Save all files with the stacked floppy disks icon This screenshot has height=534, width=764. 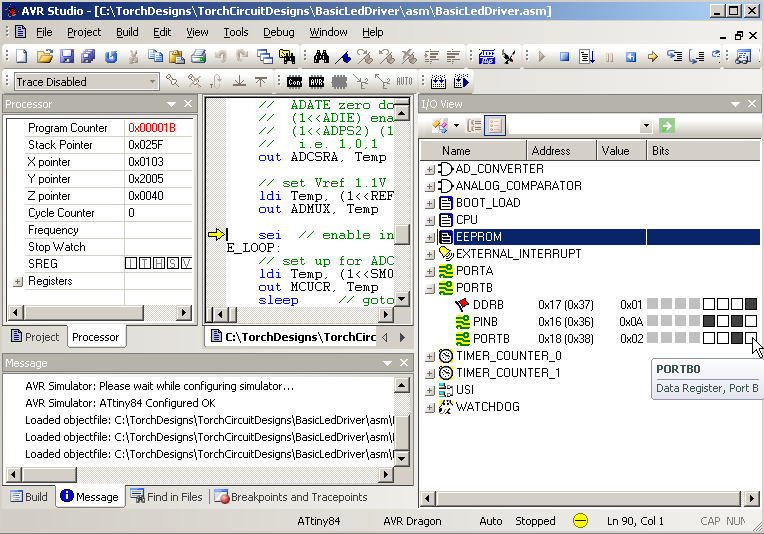pos(88,57)
